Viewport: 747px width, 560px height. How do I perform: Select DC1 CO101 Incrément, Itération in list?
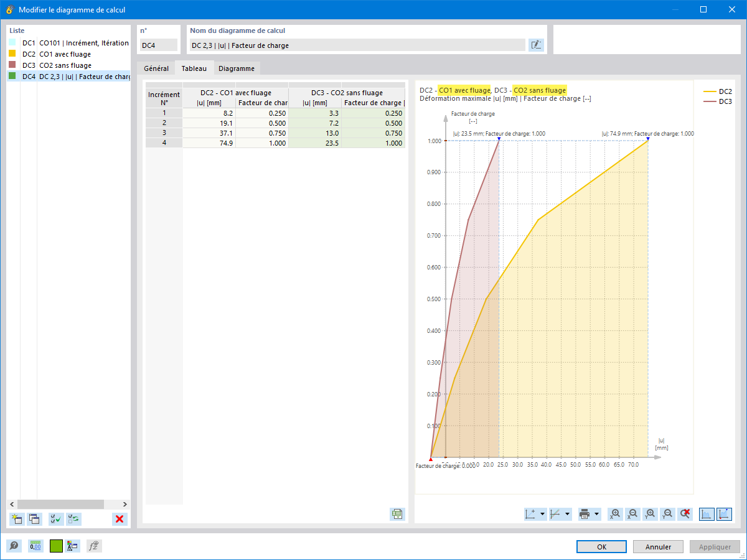[68, 43]
